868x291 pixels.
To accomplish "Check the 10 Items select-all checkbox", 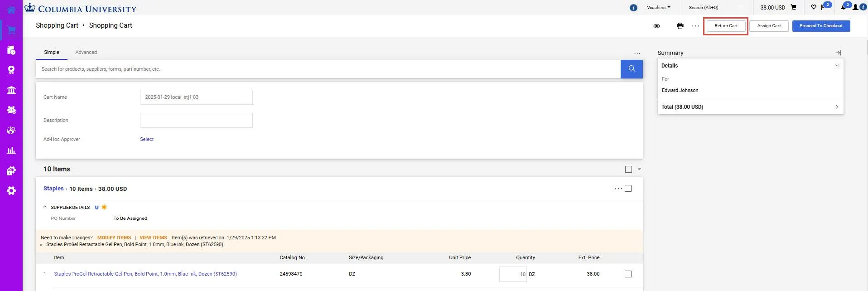I will [x=628, y=169].
